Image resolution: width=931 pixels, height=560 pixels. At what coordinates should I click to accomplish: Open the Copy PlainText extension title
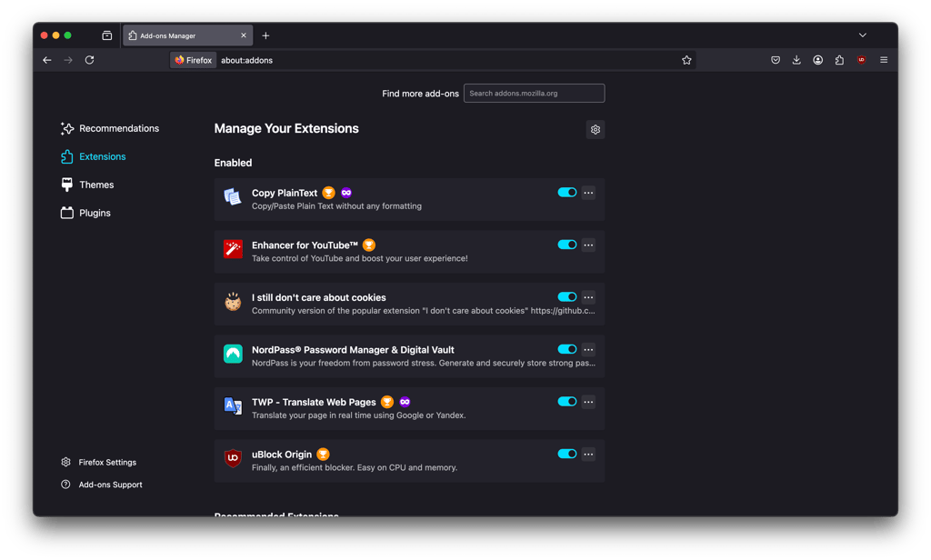(285, 193)
